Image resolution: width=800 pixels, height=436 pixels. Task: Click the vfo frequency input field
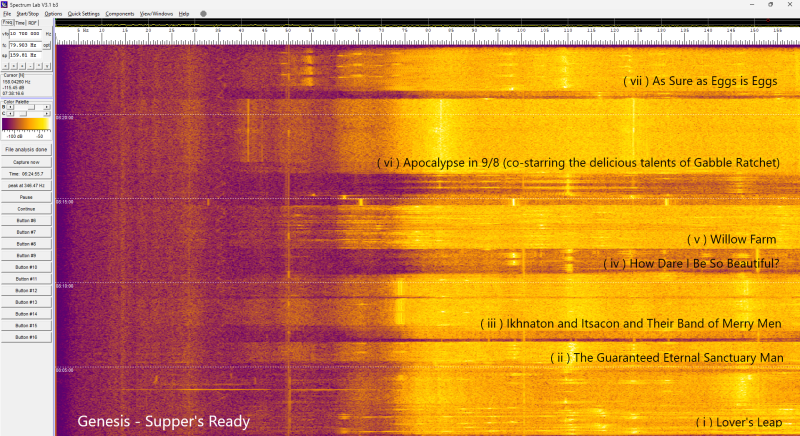(x=26, y=34)
